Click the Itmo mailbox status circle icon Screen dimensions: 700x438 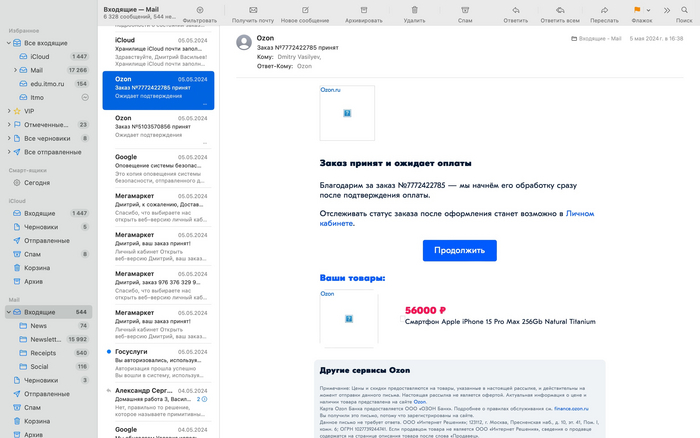coord(85,97)
